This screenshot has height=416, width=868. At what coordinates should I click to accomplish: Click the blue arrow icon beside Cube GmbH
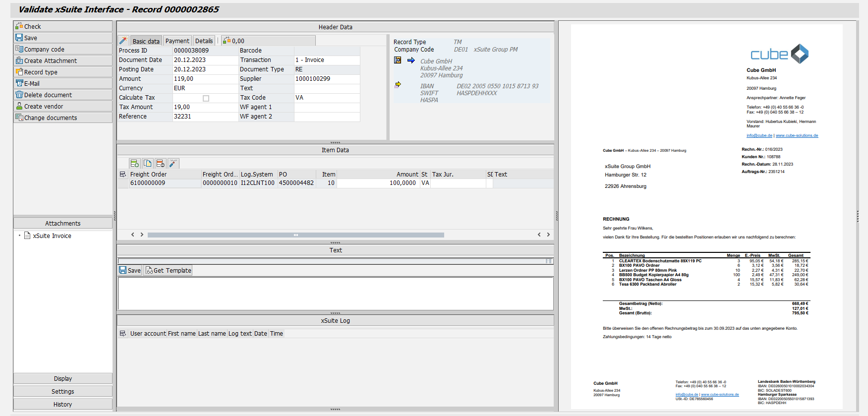click(411, 60)
